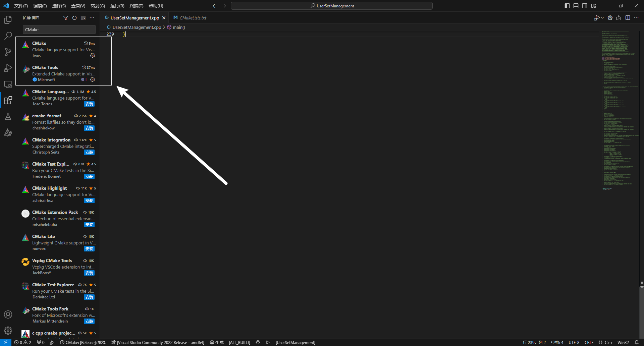Click [ALL_BUILD] target in status bar
The image size is (644, 346).
point(239,342)
